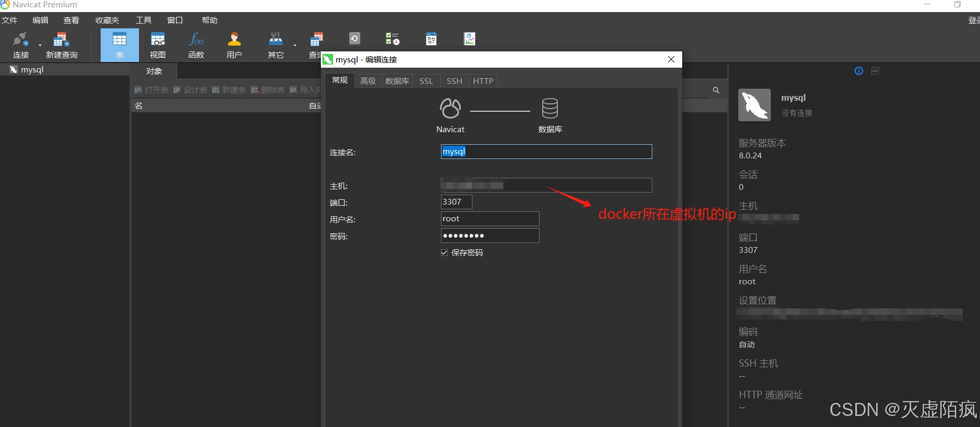Click the username value root in info panel
980x427 pixels.
747,282
